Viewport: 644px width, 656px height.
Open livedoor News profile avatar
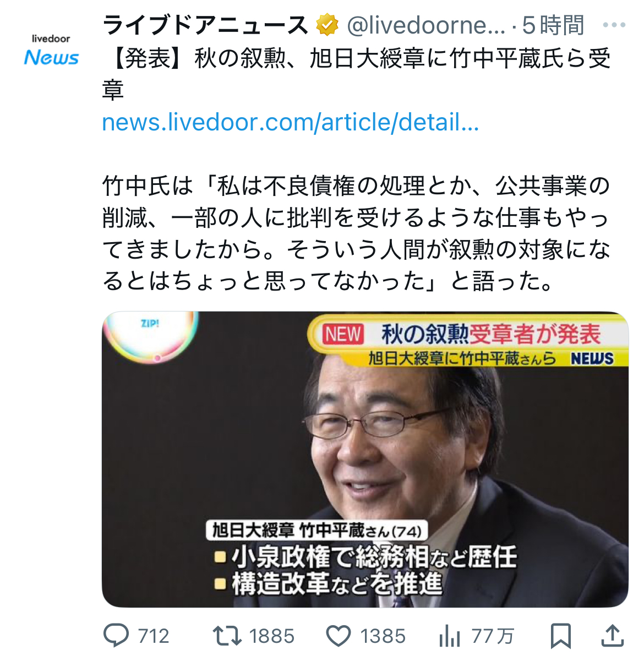click(x=51, y=50)
